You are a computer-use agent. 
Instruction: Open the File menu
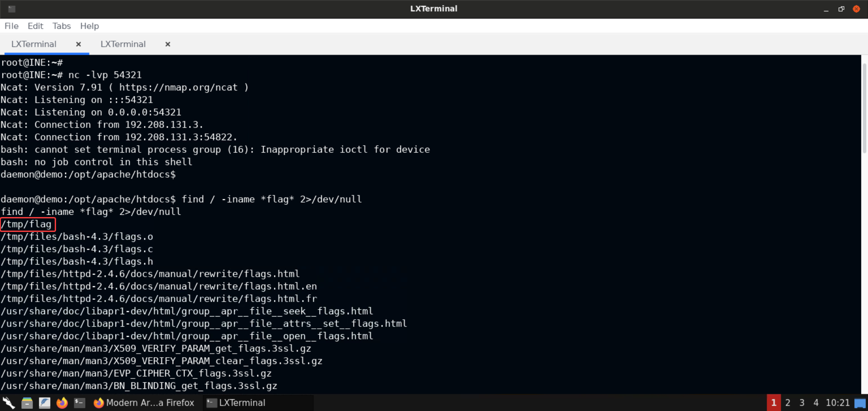tap(11, 26)
